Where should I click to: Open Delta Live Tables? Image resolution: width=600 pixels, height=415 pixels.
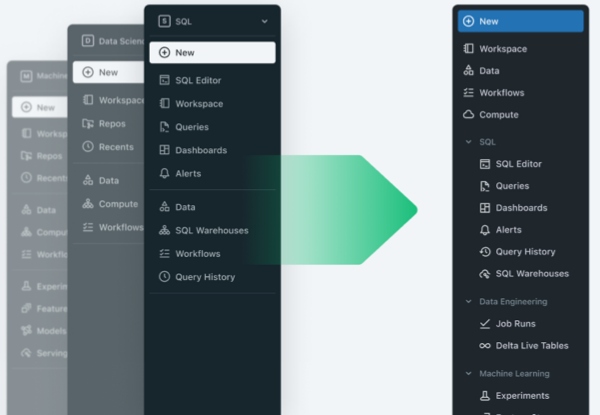[x=532, y=346]
